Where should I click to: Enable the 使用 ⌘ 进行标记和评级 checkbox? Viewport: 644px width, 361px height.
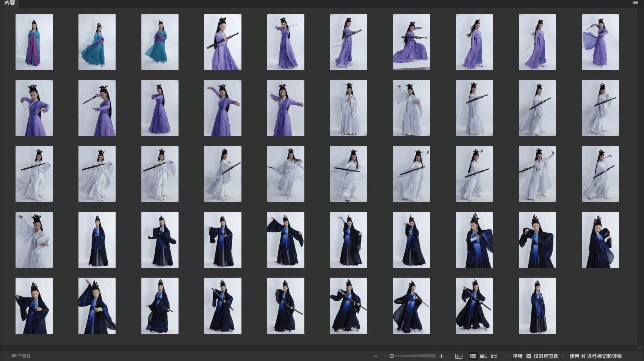(565, 356)
